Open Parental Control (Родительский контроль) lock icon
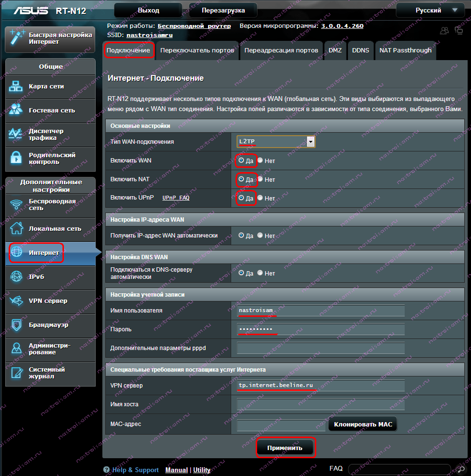This screenshot has width=471, height=476. coord(16,158)
